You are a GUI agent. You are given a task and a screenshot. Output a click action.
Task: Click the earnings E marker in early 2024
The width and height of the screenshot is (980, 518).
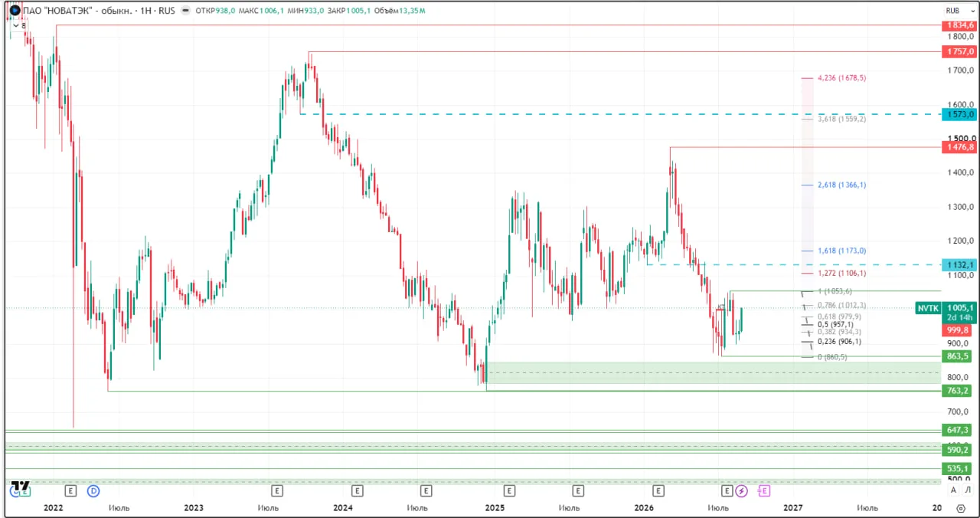(x=356, y=490)
